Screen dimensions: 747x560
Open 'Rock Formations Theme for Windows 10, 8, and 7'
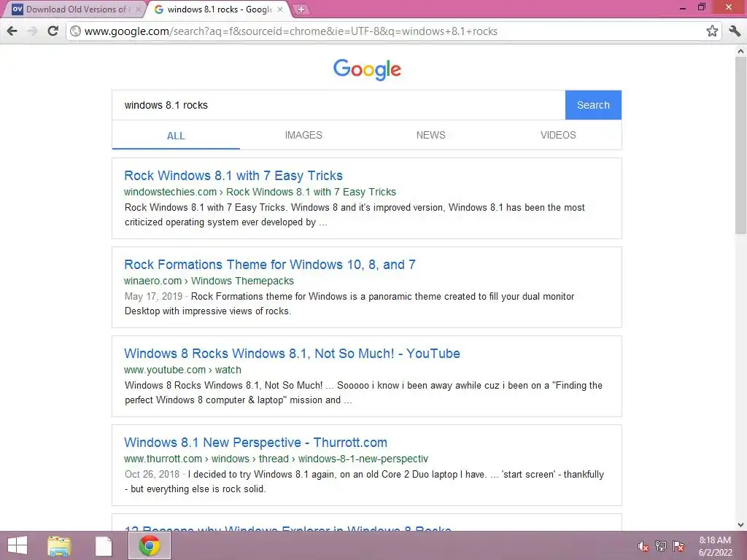point(270,265)
